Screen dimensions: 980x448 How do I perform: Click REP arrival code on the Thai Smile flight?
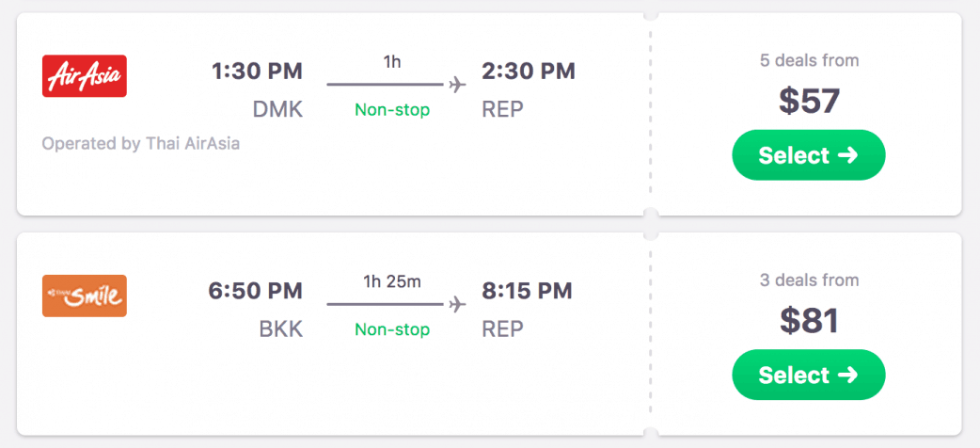click(503, 329)
